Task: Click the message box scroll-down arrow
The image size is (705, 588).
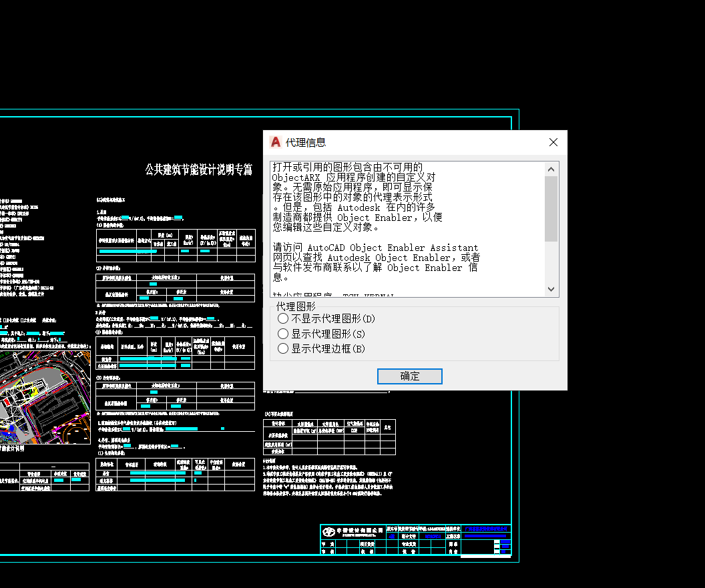Action: 551,289
